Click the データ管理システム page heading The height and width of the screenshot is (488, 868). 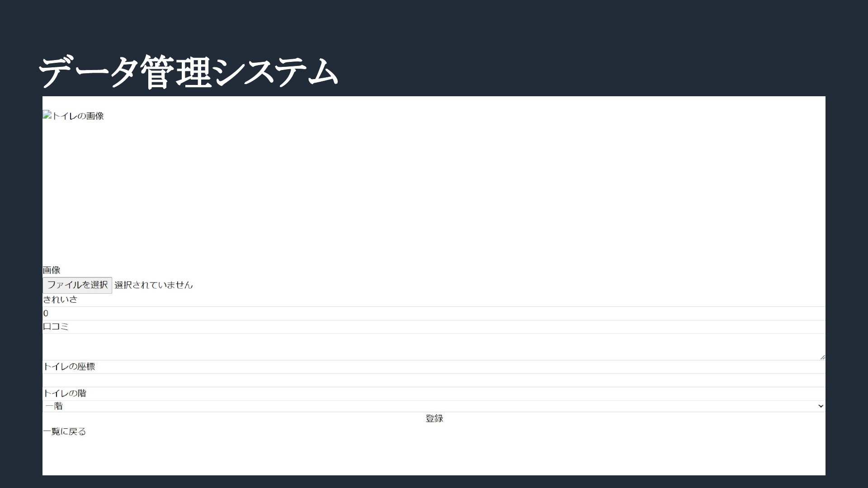(189, 72)
